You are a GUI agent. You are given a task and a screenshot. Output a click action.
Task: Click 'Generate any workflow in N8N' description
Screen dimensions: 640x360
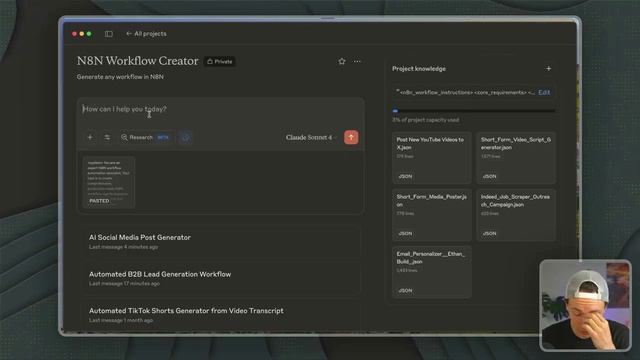coord(120,77)
